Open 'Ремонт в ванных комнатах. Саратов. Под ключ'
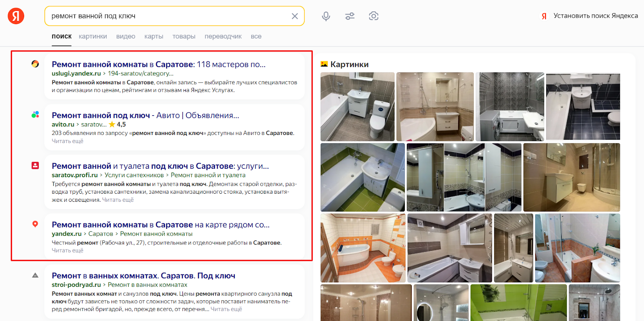 pos(143,276)
